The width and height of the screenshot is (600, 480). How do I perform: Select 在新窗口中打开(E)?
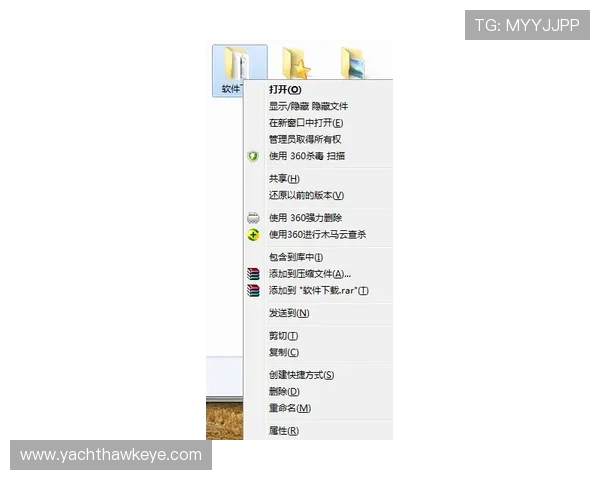pyautogui.click(x=306, y=123)
